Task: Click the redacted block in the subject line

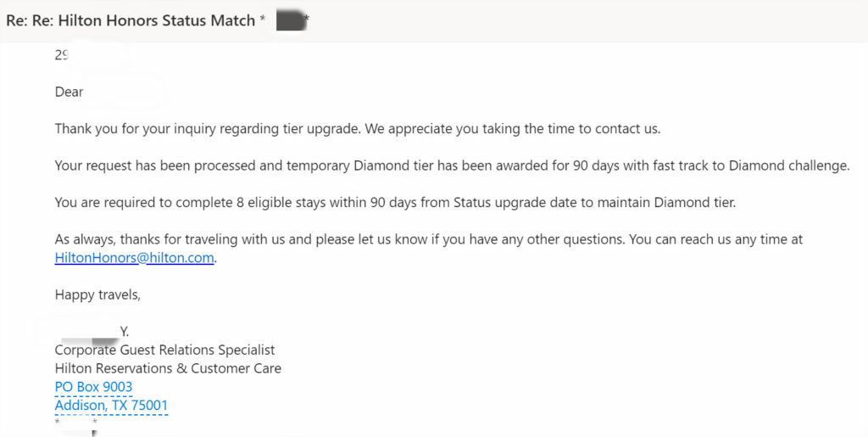Action: coord(290,21)
